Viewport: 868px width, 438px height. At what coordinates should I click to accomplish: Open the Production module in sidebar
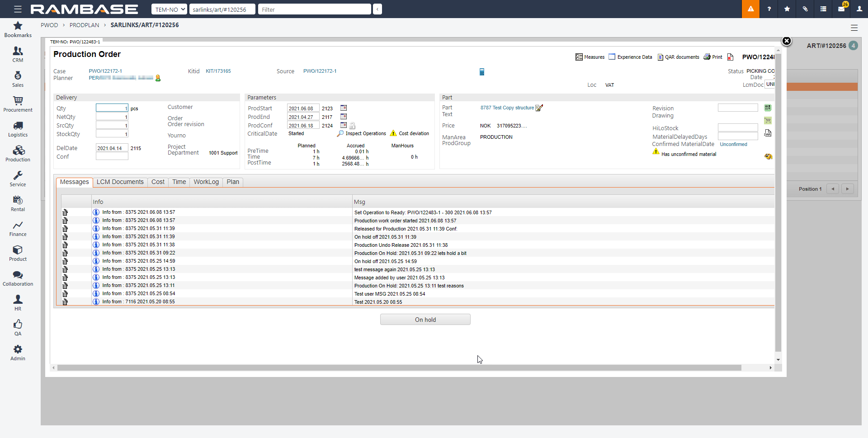tap(18, 154)
